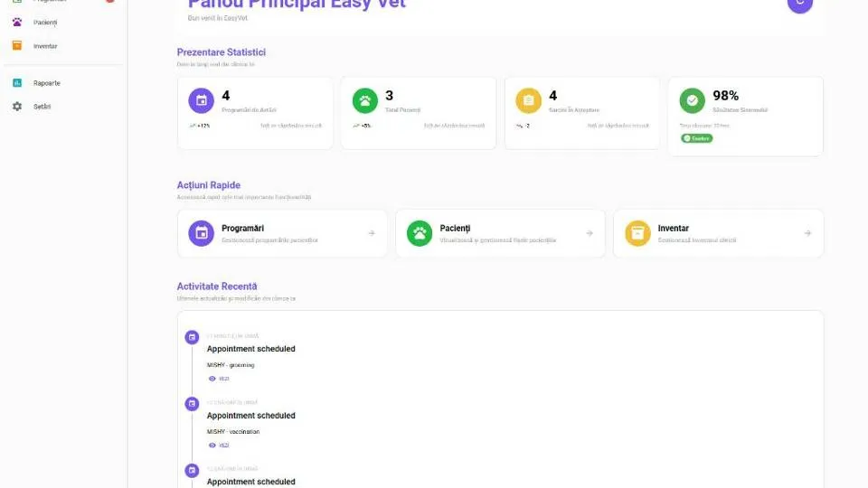Click the Activitate Recentă heading
The image size is (868, 488).
217,286
